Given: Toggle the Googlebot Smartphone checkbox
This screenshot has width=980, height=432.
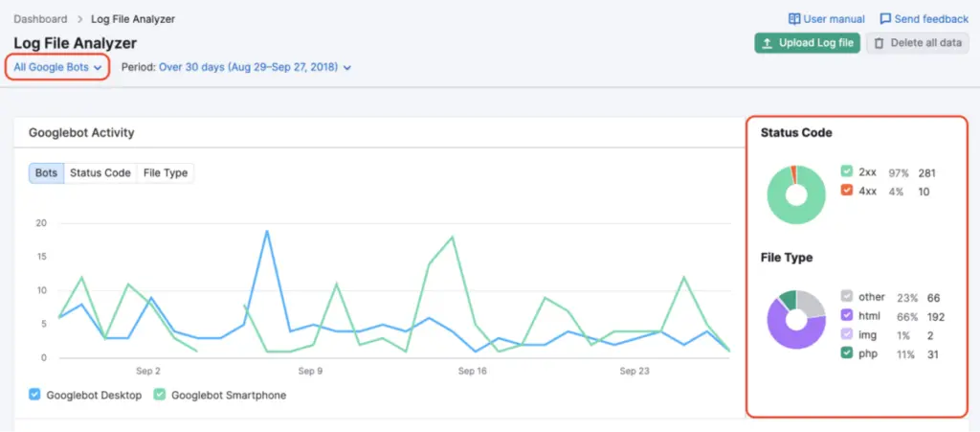Looking at the screenshot, I should [160, 394].
